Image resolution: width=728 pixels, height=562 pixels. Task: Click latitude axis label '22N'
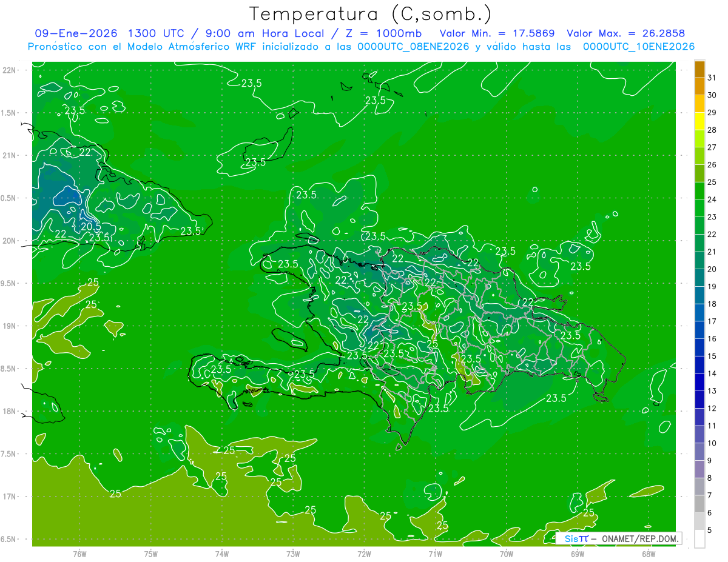point(10,70)
